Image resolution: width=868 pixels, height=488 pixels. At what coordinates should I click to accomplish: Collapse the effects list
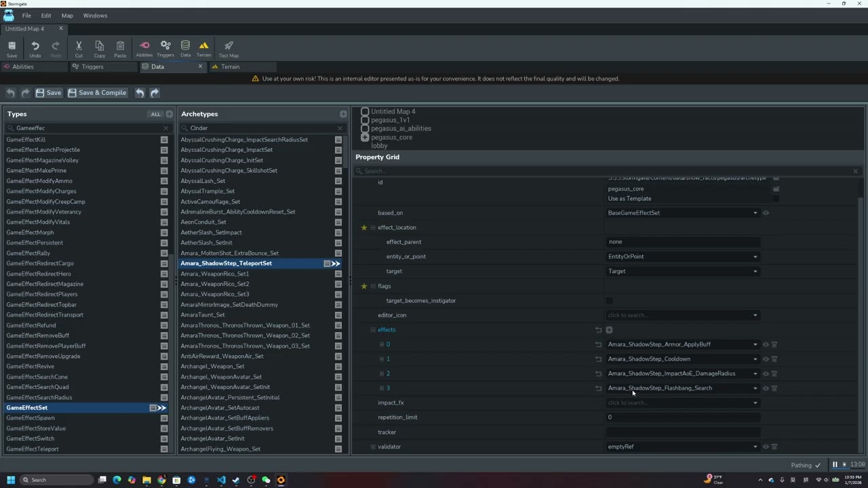[x=373, y=330]
